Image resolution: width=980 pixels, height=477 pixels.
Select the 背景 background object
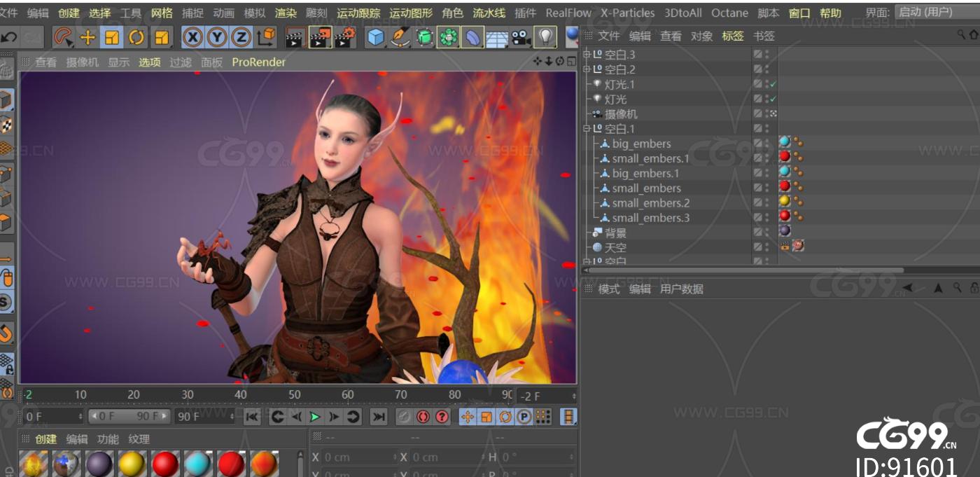(x=615, y=233)
